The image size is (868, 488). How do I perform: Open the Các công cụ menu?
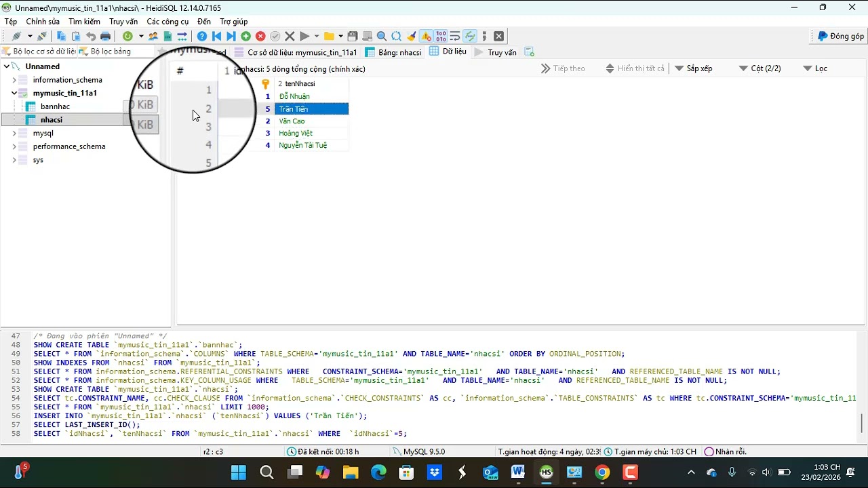167,22
